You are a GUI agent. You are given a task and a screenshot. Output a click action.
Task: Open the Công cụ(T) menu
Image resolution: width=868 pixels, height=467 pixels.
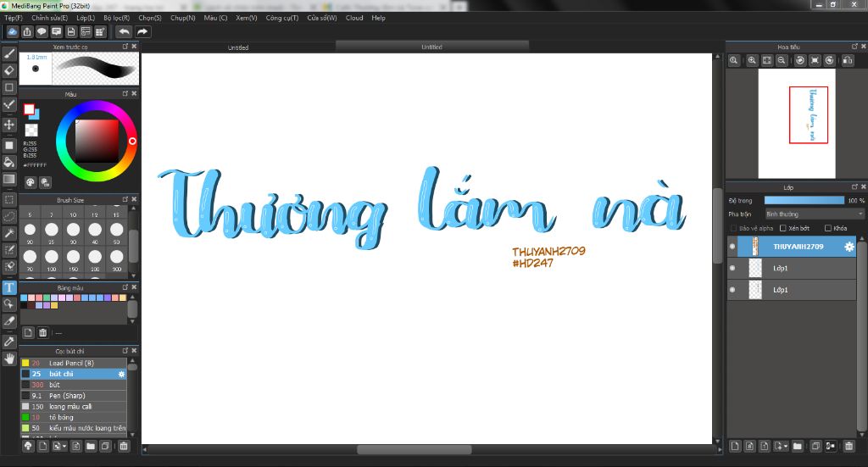[281, 18]
